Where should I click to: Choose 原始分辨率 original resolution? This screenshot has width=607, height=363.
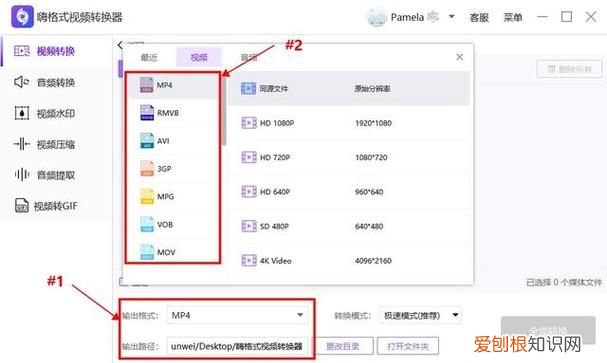pyautogui.click(x=372, y=89)
